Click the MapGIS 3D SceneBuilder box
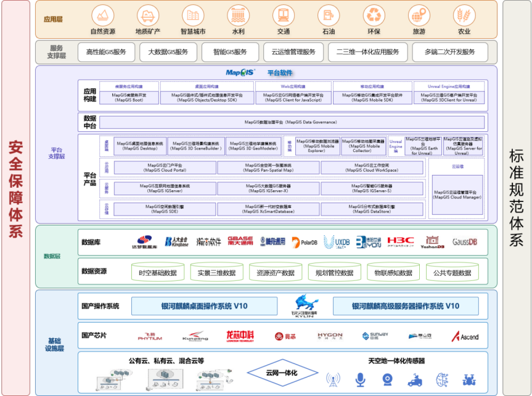 (196, 146)
